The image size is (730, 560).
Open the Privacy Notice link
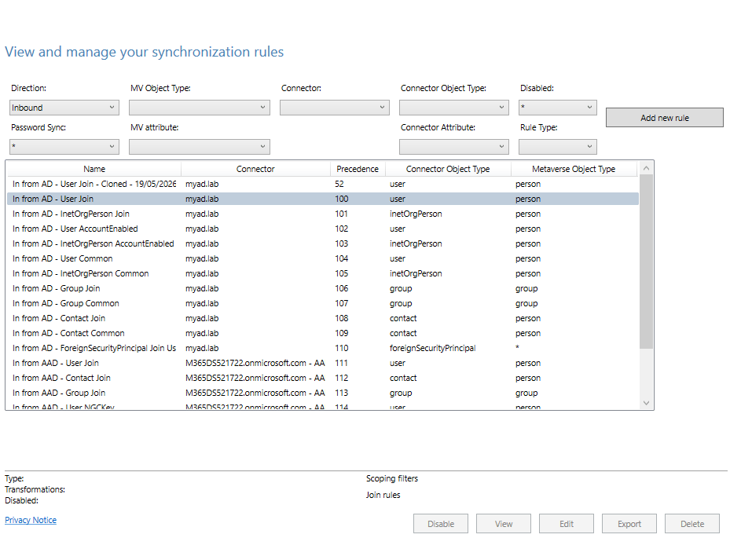click(x=31, y=520)
